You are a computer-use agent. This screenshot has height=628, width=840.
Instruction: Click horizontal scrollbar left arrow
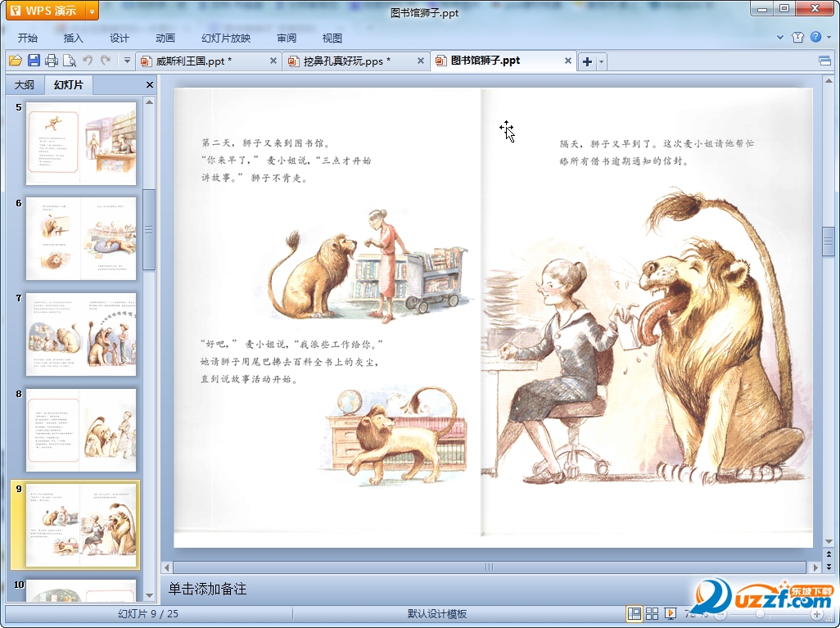coord(166,567)
